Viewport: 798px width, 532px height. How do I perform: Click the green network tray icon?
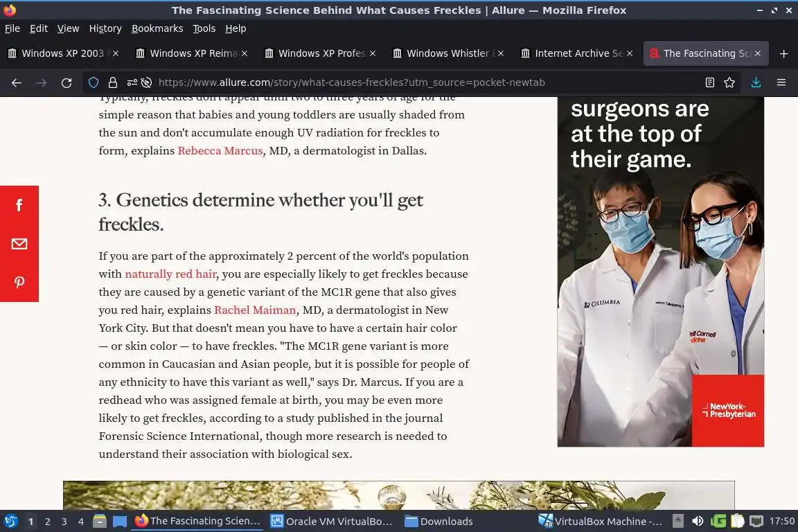tap(718, 522)
